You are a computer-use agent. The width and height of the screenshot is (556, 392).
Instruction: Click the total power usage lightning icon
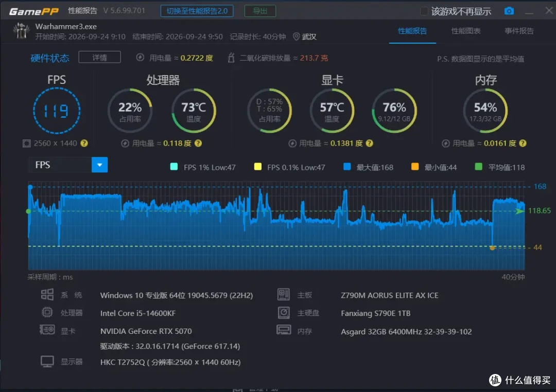(140, 58)
